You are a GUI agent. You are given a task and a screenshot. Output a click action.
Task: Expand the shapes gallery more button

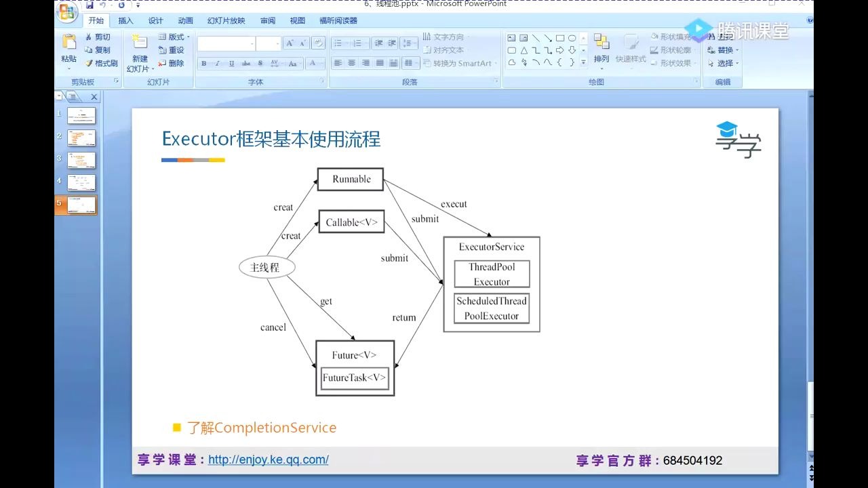[x=583, y=62]
